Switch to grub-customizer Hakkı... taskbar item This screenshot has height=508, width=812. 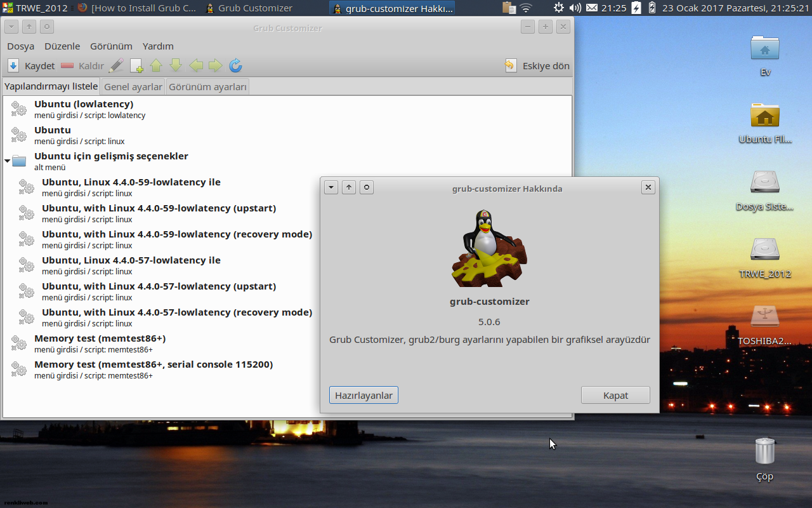click(x=393, y=8)
